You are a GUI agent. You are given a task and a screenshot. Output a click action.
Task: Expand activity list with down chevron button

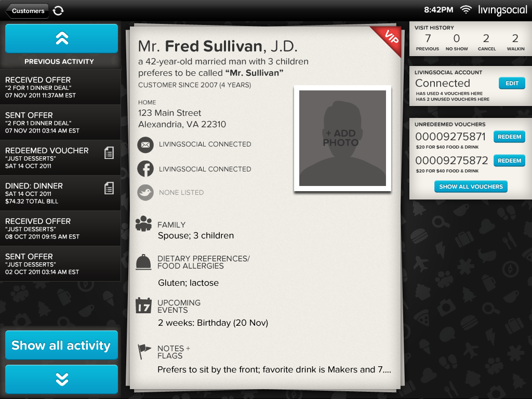[x=62, y=379]
